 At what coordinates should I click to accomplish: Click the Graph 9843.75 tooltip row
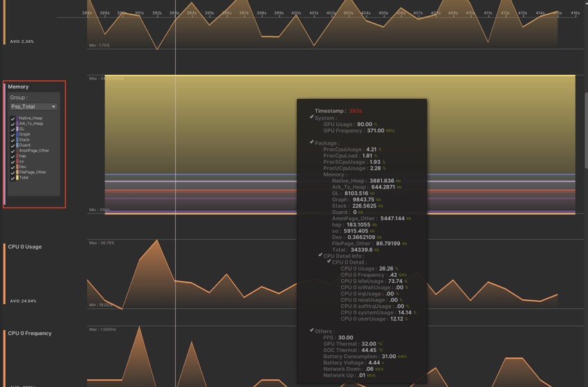point(356,199)
